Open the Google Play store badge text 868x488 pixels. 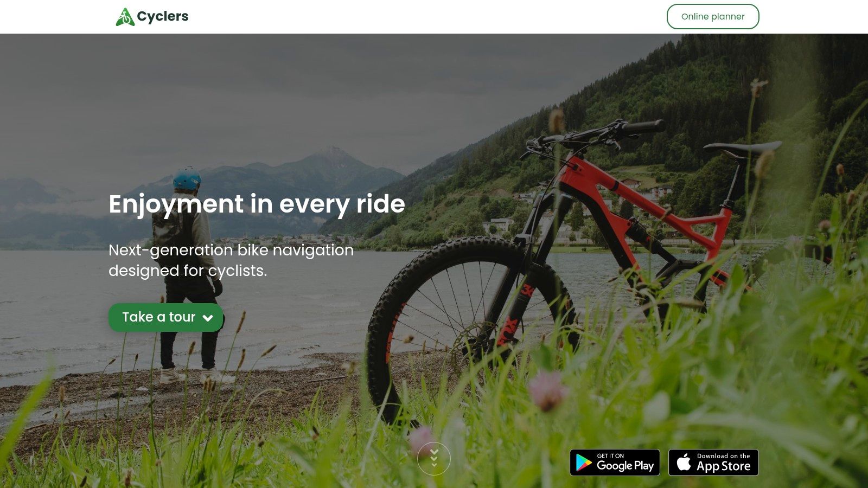click(x=625, y=466)
